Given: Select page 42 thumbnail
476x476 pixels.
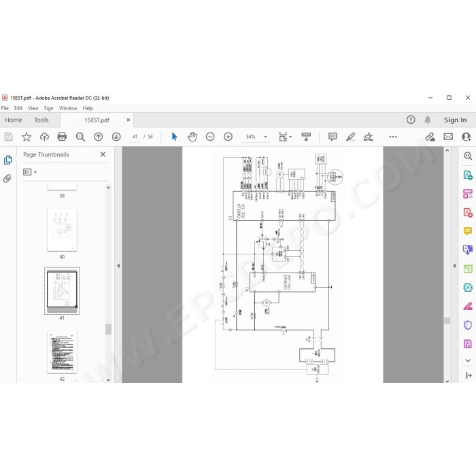Looking at the screenshot, I should (x=62, y=352).
